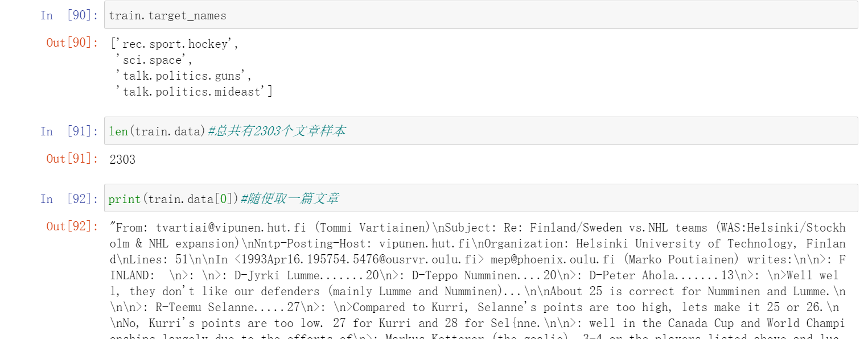The height and width of the screenshot is (339, 868).
Task: Click the comment #总共有2303个文章样本
Action: [277, 131]
